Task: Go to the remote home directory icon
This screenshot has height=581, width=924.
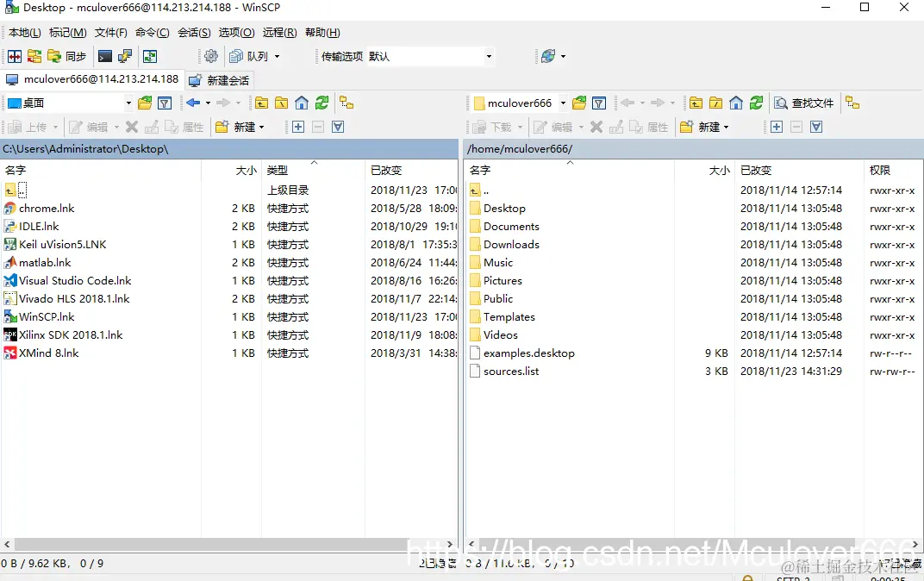Action: click(x=736, y=103)
